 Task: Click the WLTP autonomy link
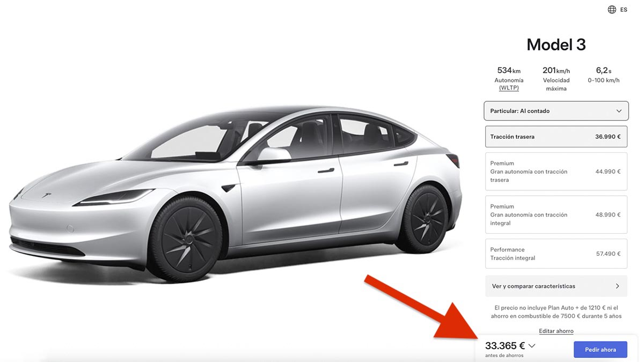508,87
